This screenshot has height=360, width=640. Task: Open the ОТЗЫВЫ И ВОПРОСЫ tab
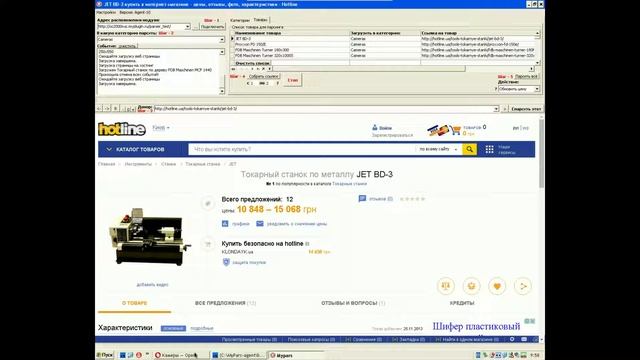tap(353, 303)
